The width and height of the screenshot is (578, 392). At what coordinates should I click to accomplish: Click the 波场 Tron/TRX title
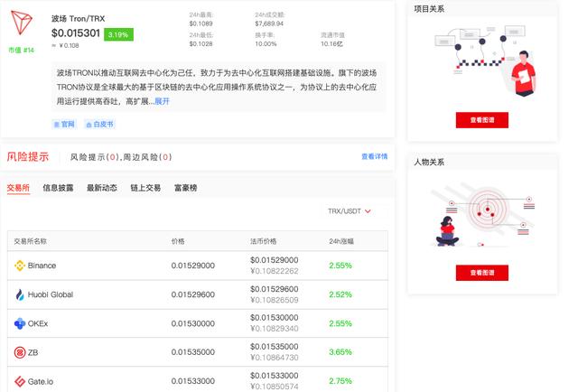79,18
